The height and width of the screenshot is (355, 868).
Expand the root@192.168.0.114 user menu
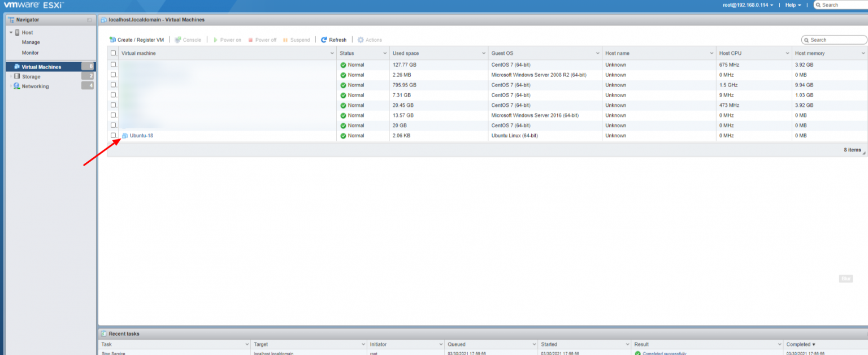point(748,5)
